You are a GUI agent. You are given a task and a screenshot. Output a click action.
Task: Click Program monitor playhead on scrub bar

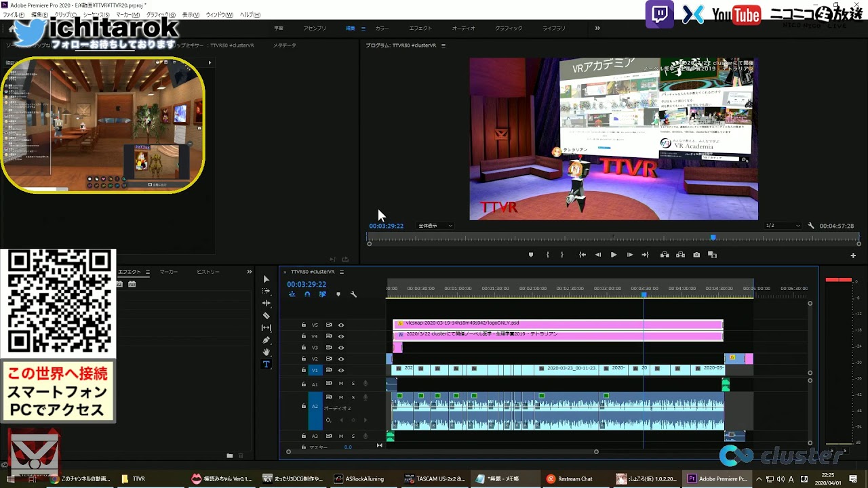(713, 237)
